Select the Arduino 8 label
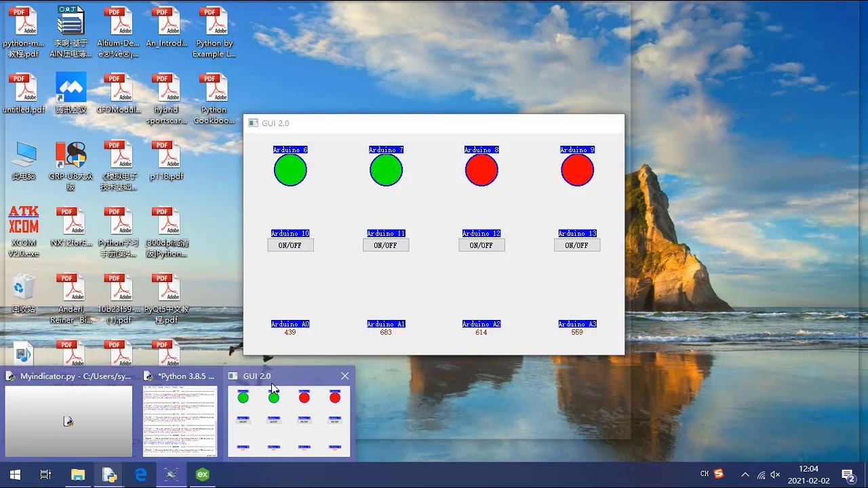This screenshot has height=488, width=868. pyautogui.click(x=481, y=150)
